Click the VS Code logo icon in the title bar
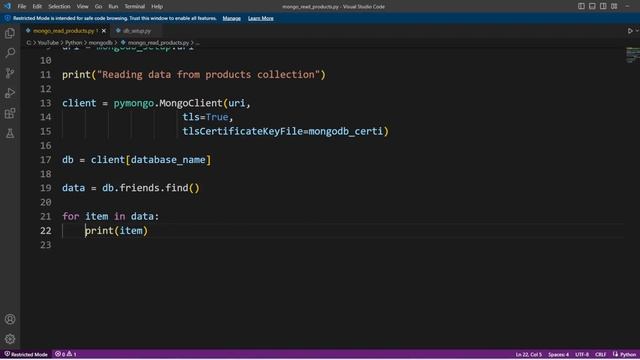Viewport: 640px width, 360px height. (x=7, y=6)
